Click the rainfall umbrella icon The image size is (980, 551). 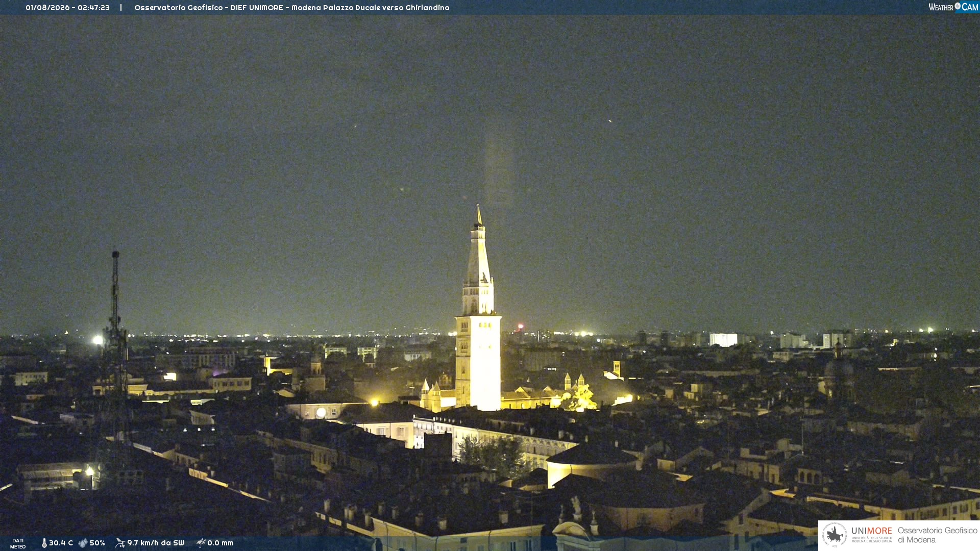pyautogui.click(x=201, y=543)
